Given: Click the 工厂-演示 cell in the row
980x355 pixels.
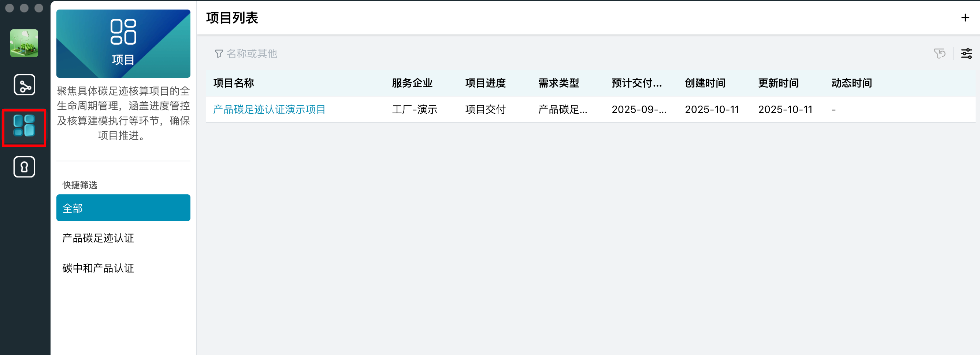Looking at the screenshot, I should coord(414,110).
